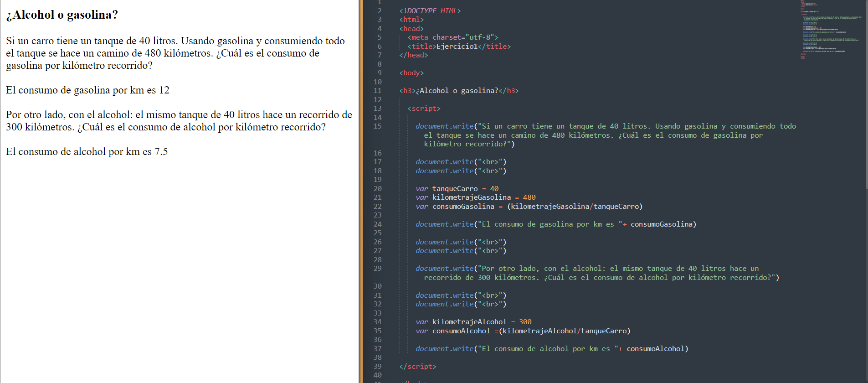The height and width of the screenshot is (383, 868).
Task: Click the editor vertical scrollbar thumb
Action: (866, 93)
